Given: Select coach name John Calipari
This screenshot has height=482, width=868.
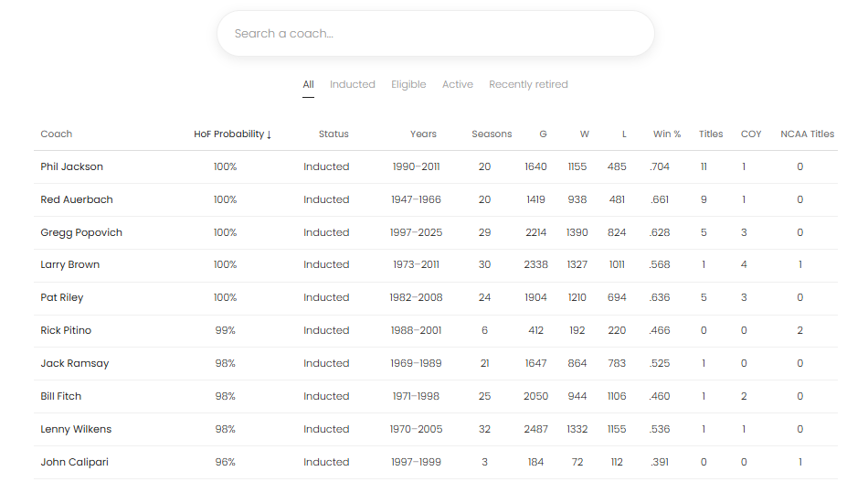Looking at the screenshot, I should 74,462.
